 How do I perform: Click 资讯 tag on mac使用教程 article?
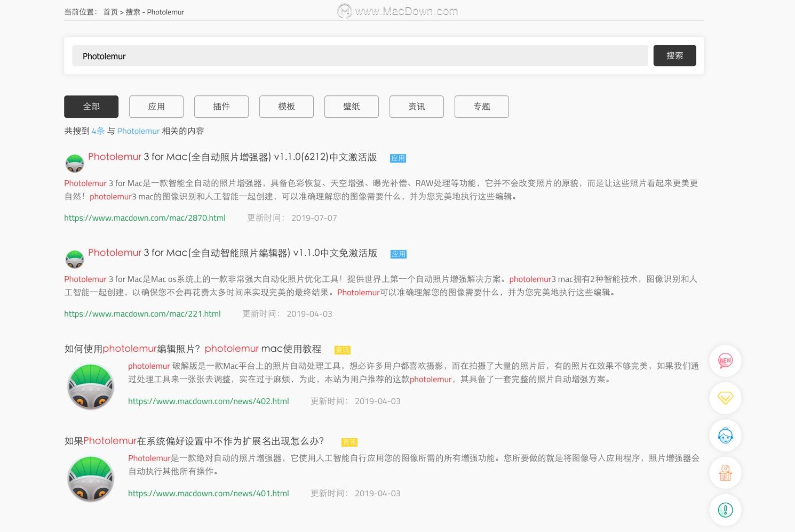(343, 350)
